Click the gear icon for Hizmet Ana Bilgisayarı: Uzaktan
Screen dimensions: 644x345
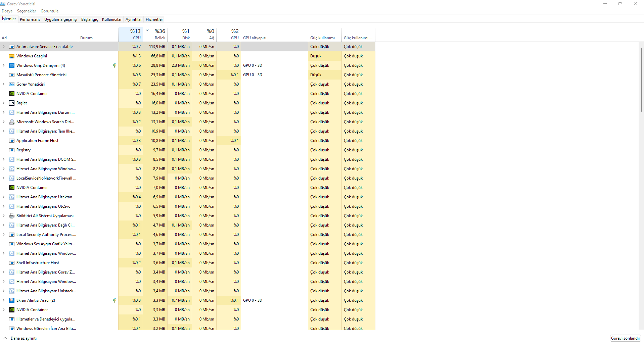(12, 197)
